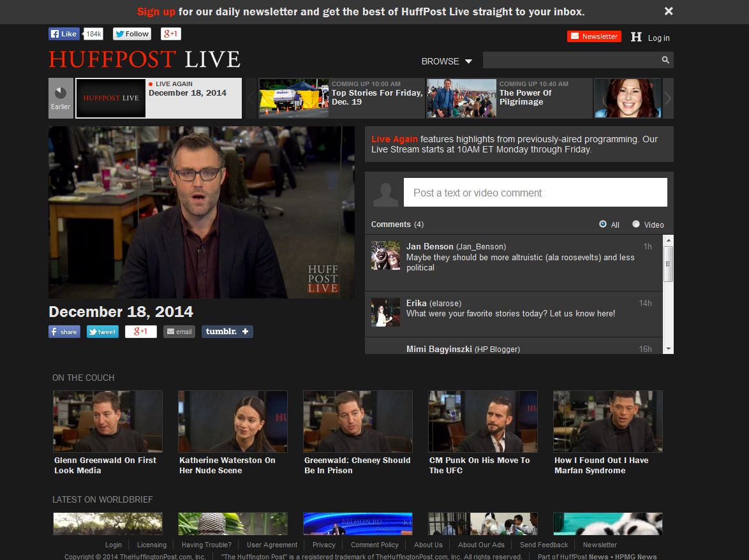Open the red-haired woman segment thumbnail

click(628, 98)
